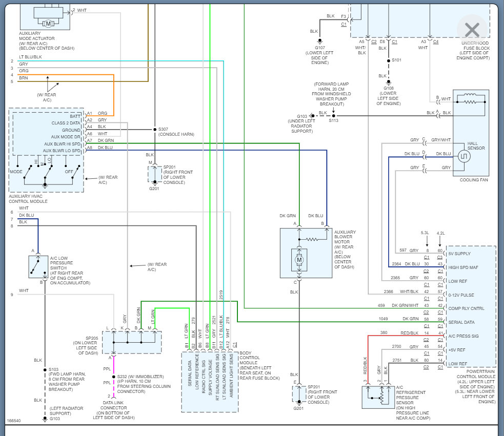
Task: Click the "DATA LINK CONNECTOR" label
Action: pos(113,405)
